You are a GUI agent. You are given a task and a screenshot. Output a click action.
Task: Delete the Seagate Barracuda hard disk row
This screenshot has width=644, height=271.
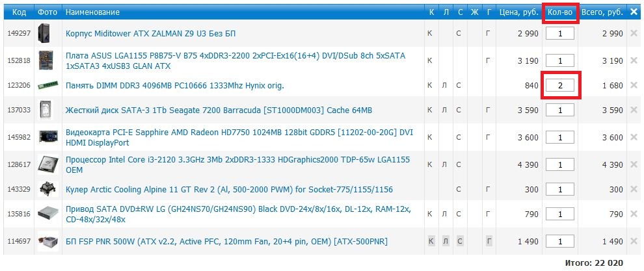click(634, 110)
